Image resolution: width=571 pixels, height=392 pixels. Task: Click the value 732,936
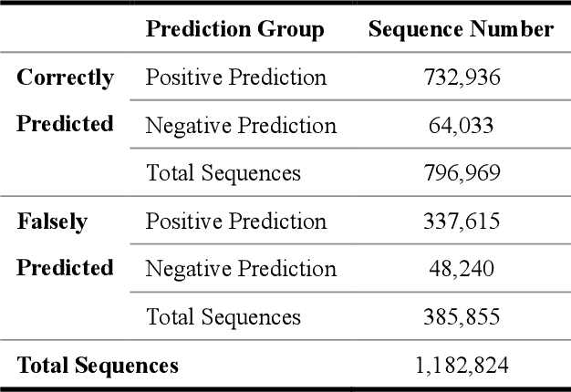462,77
